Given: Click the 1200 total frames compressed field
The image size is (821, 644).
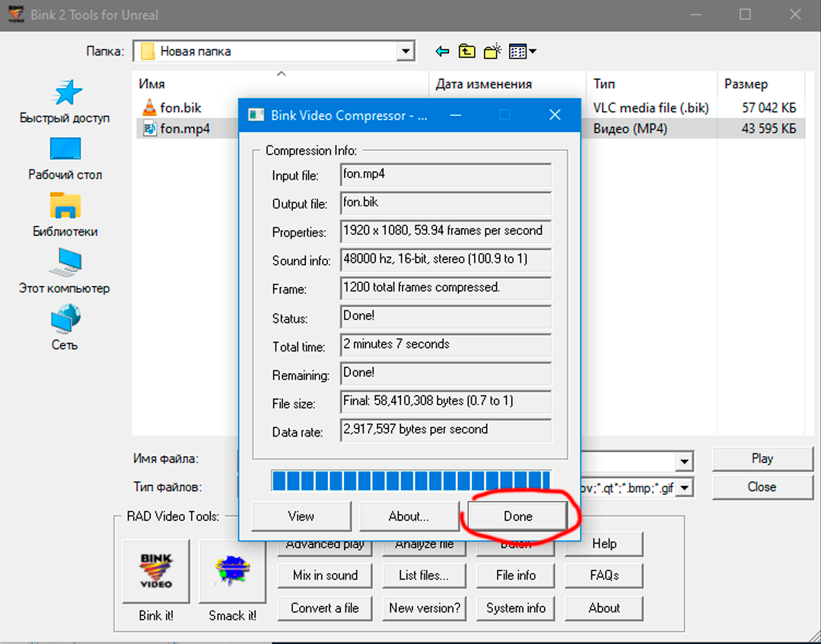Looking at the screenshot, I should [x=446, y=287].
